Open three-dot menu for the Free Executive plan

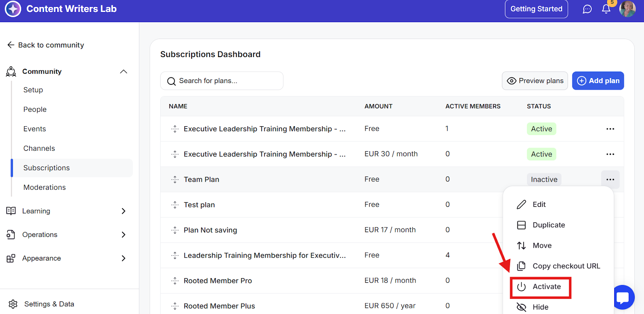(x=610, y=129)
